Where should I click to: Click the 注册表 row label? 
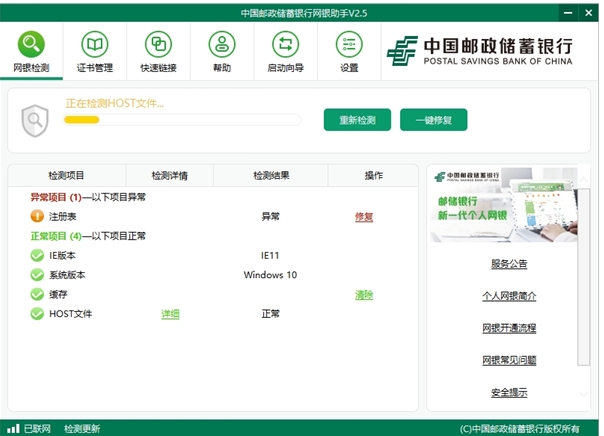(x=62, y=216)
